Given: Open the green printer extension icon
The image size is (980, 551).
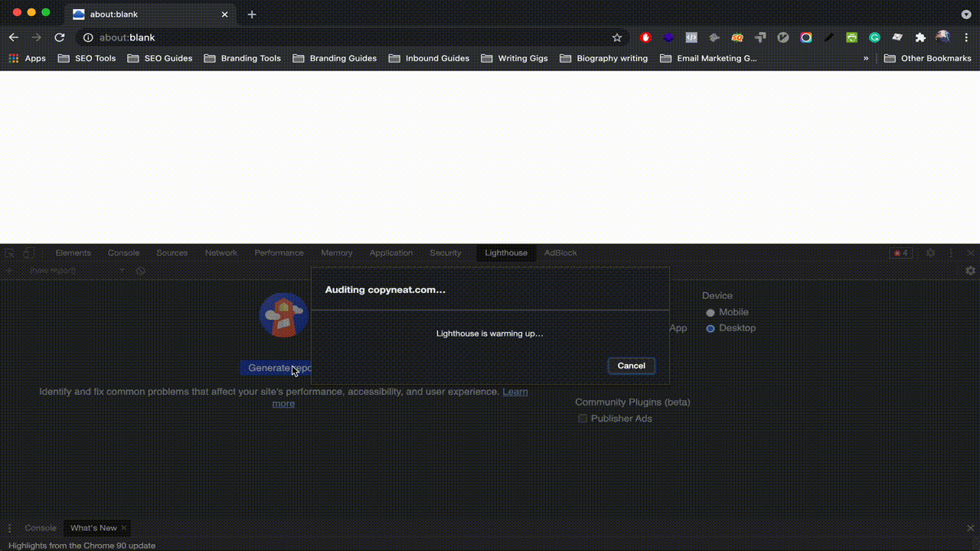Looking at the screenshot, I should 852,37.
